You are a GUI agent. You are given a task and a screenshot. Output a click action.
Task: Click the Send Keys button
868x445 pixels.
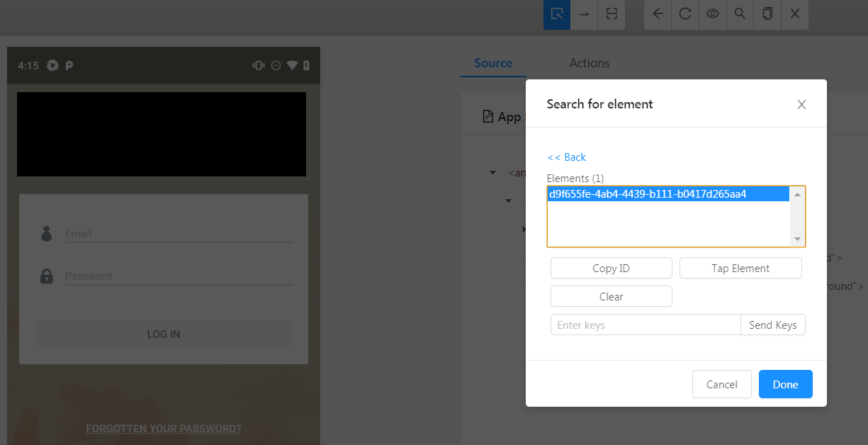coord(773,325)
